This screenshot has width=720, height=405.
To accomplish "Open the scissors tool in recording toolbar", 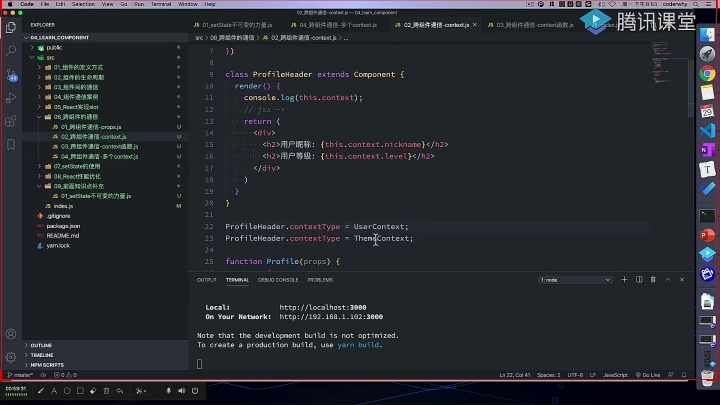I will coord(140,391).
